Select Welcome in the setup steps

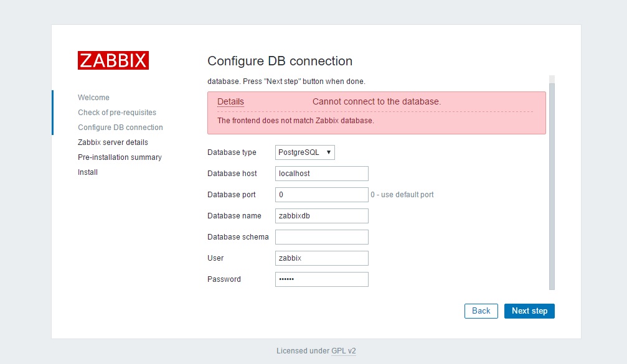pos(93,98)
